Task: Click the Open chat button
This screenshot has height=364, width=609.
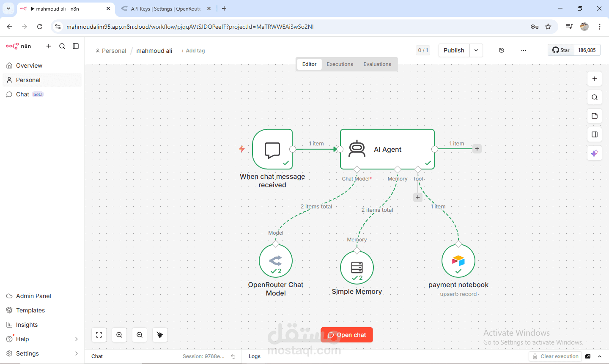Action: (x=347, y=335)
